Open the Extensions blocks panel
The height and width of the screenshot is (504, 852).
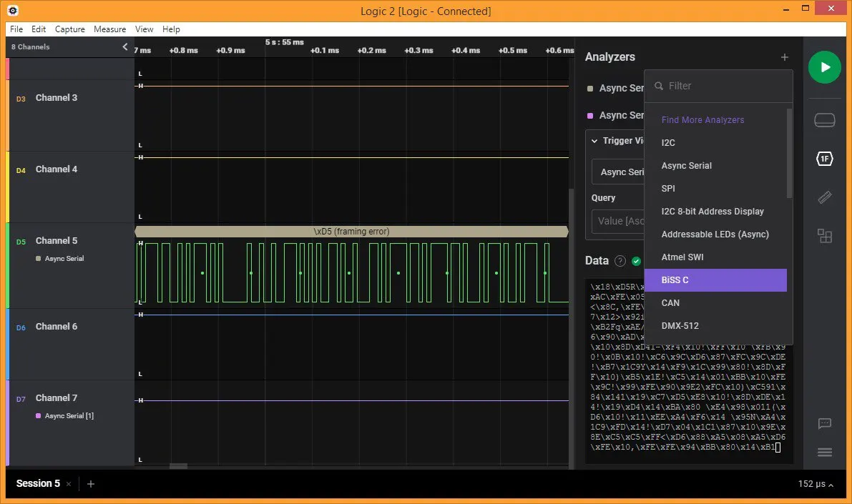coord(825,236)
